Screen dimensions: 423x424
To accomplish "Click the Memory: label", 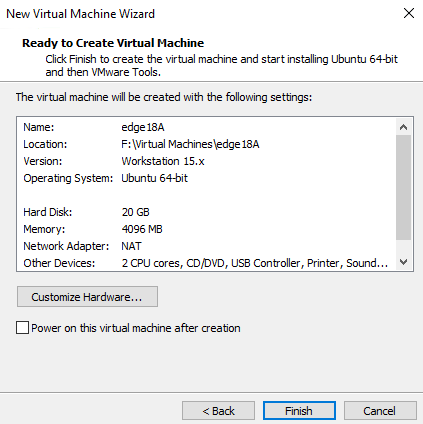I will click(x=44, y=229).
